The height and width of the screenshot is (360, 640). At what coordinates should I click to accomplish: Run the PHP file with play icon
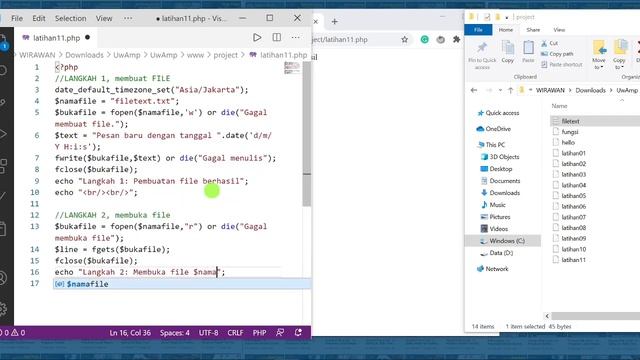pyautogui.click(x=257, y=38)
